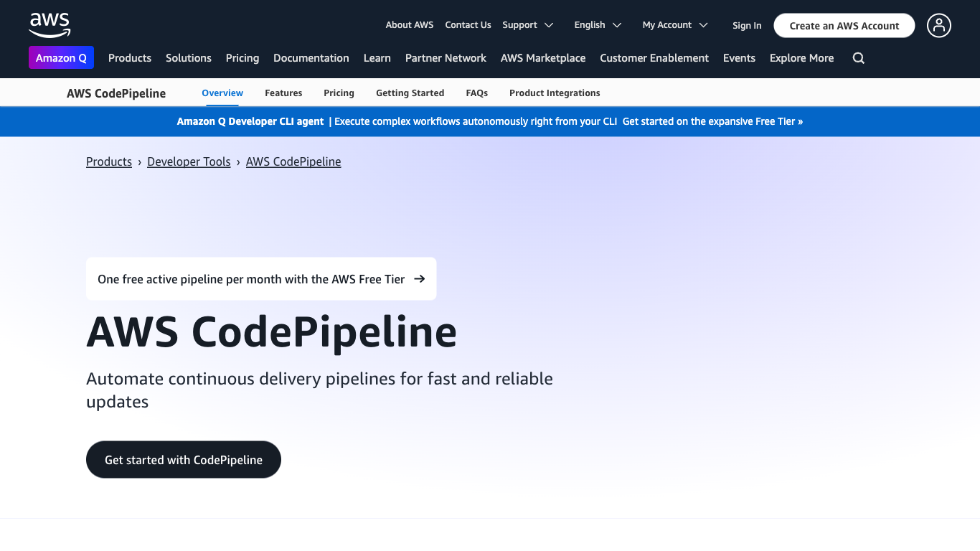Open the Product Integrations tab
Viewport: 980px width, 551px height.
point(555,93)
